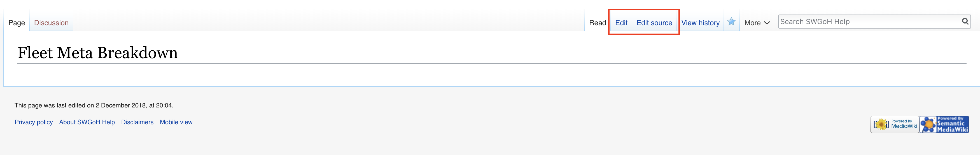This screenshot has height=155, width=980.
Task: Choose Edit source tab
Action: (x=654, y=23)
